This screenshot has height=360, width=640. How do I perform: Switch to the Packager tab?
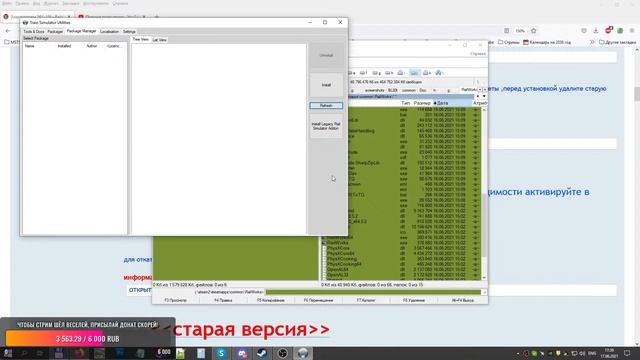[55, 31]
